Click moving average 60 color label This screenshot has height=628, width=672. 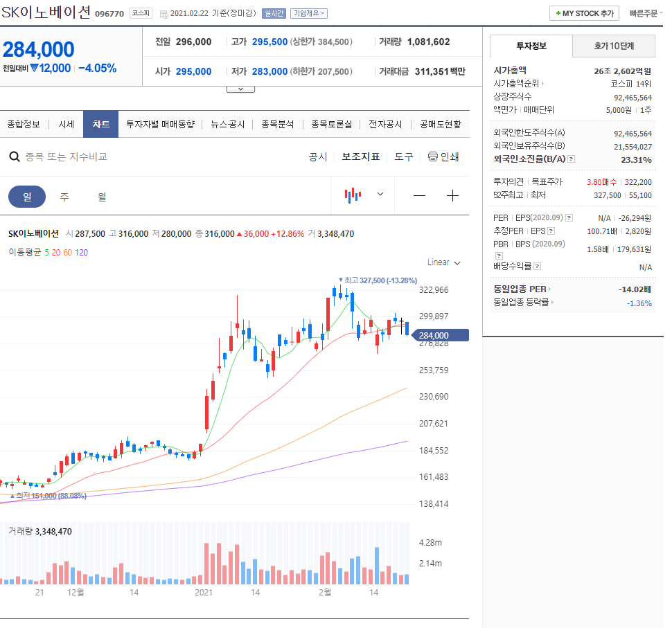pos(68,253)
